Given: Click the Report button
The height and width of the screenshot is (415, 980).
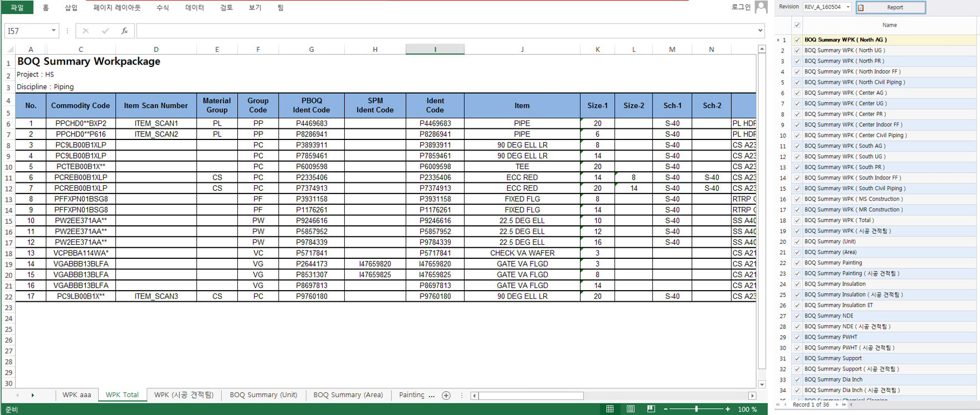Looking at the screenshot, I should pyautogui.click(x=891, y=7).
